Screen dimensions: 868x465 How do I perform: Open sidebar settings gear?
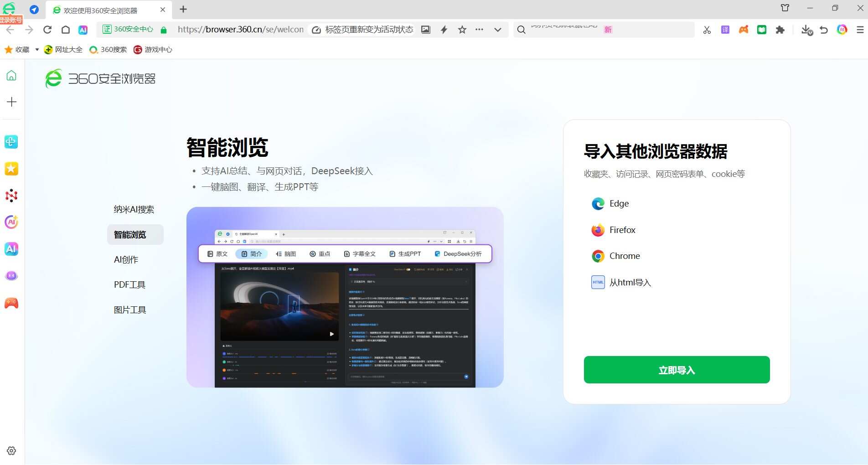[11, 451]
